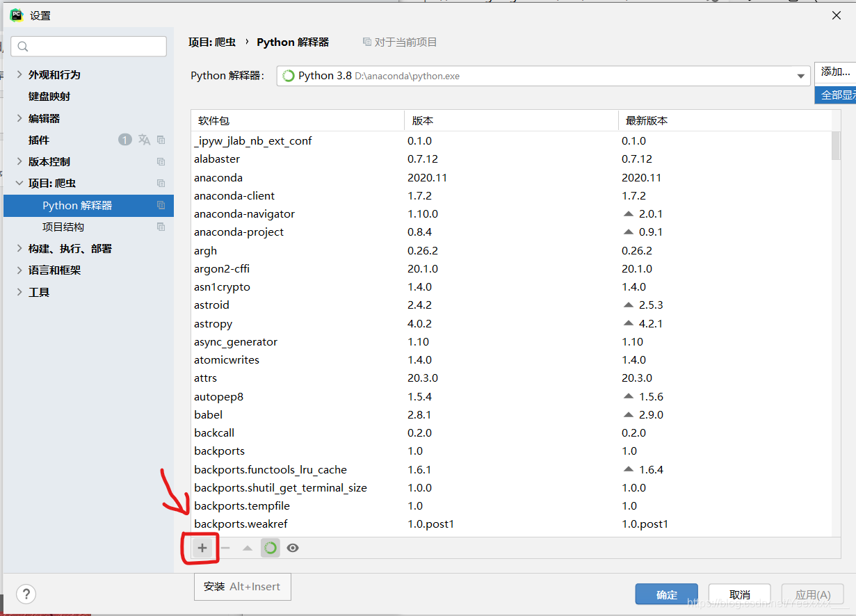Expand the 工具 settings group

(x=19, y=292)
